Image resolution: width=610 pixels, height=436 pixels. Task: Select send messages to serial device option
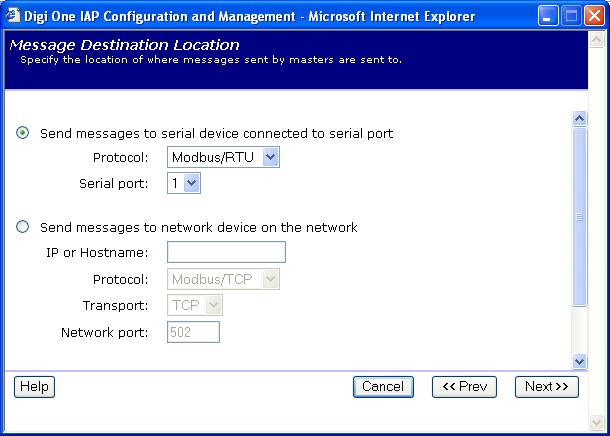[x=23, y=133]
